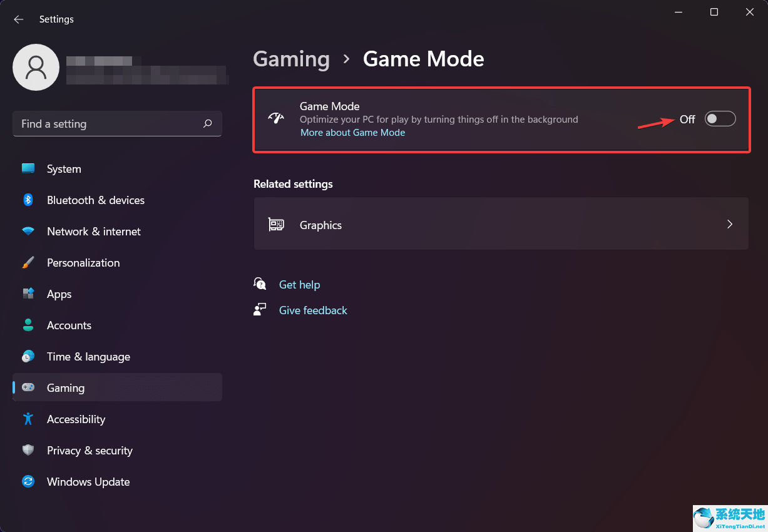Viewport: 768px width, 532px height.
Task: Open the Graphics related settings
Action: point(501,223)
